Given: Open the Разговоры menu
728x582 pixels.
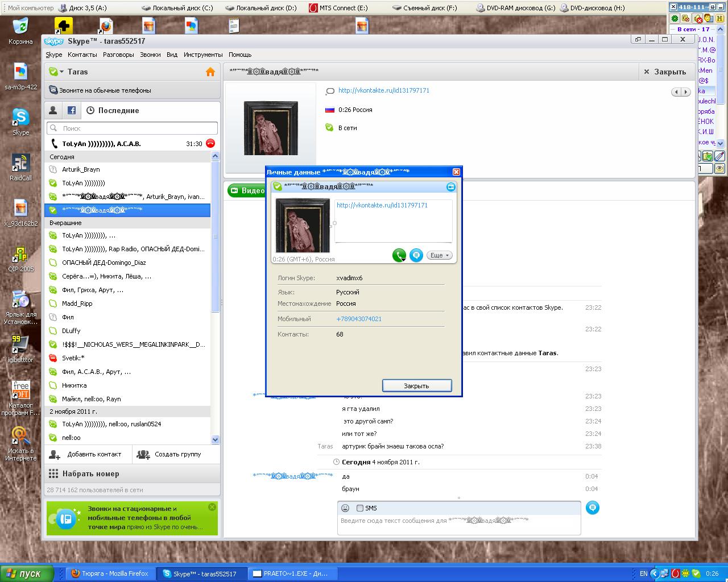Looking at the screenshot, I should (x=118, y=55).
